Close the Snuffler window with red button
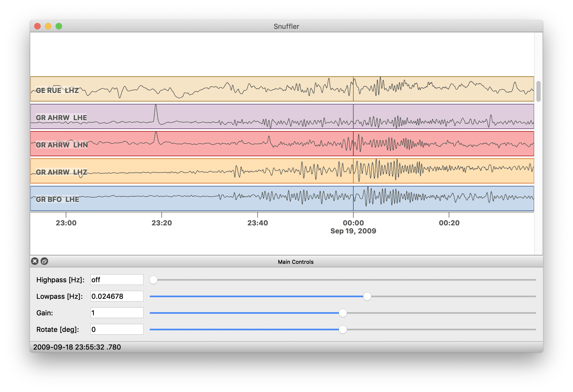 tap(37, 26)
